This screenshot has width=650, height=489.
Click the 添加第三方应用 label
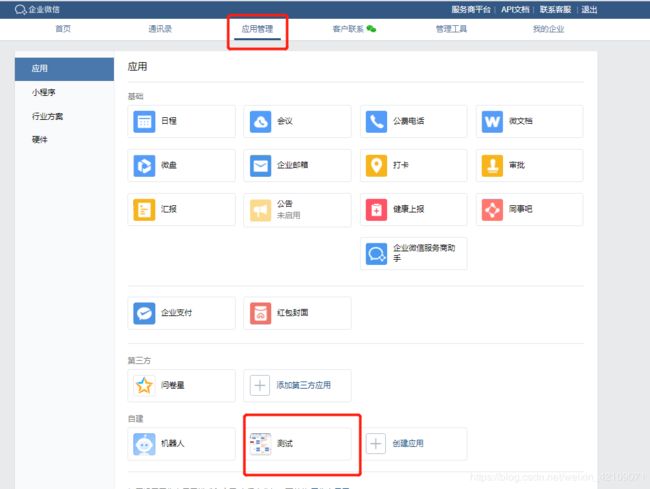[303, 385]
